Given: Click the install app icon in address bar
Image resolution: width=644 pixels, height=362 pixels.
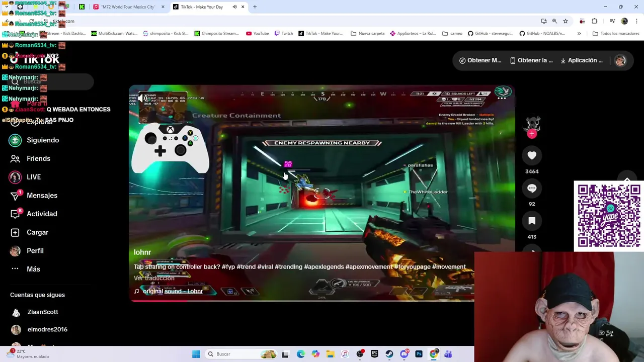Looking at the screenshot, I should (x=544, y=21).
